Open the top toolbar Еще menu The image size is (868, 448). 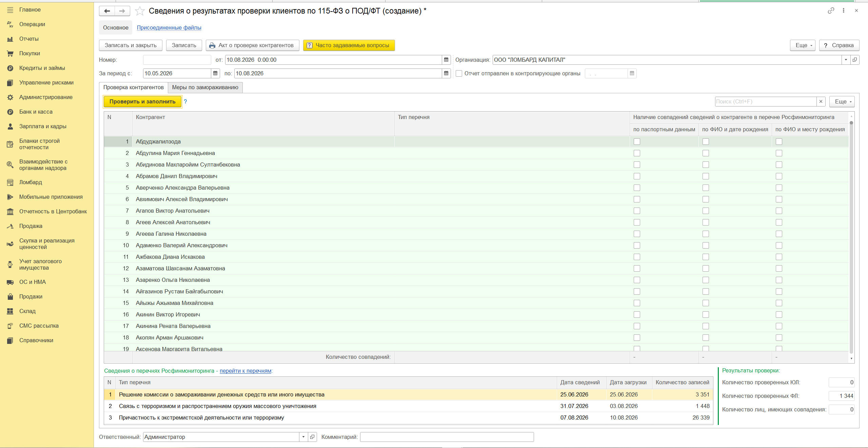(x=803, y=45)
